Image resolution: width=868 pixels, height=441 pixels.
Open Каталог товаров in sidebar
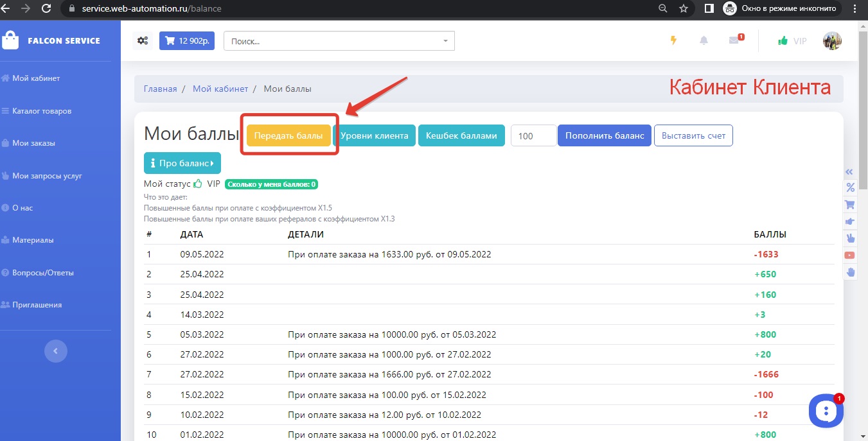[x=42, y=111]
